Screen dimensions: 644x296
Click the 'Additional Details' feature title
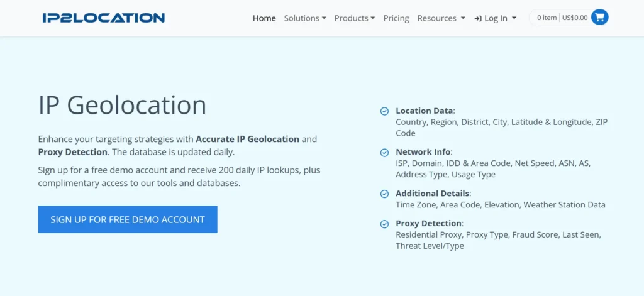433,194
